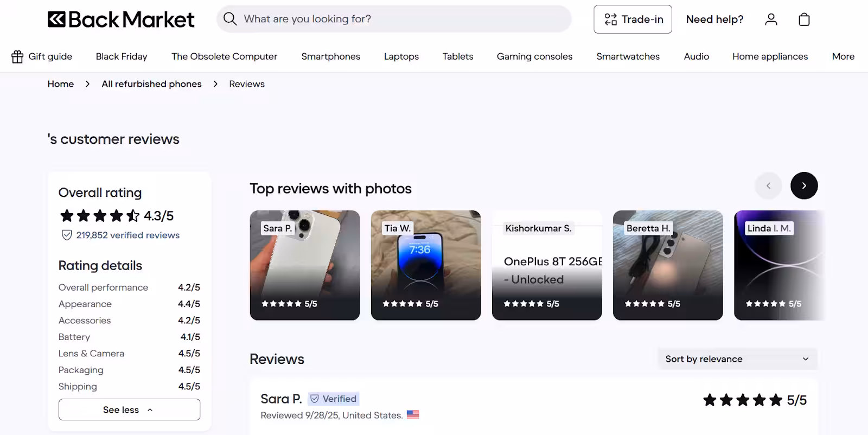868x435 pixels.
Task: Click the Appearance 4.4/5 rating row
Action: (x=129, y=304)
